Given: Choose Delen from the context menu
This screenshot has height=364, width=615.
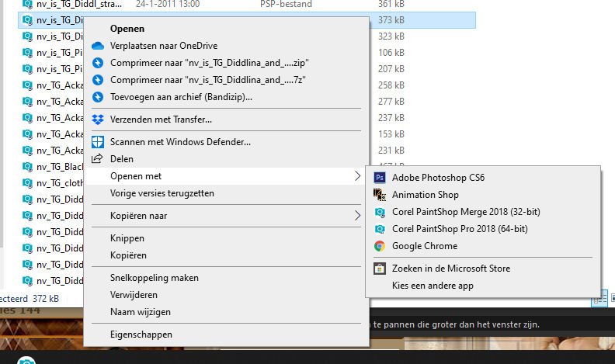Looking at the screenshot, I should point(122,159).
